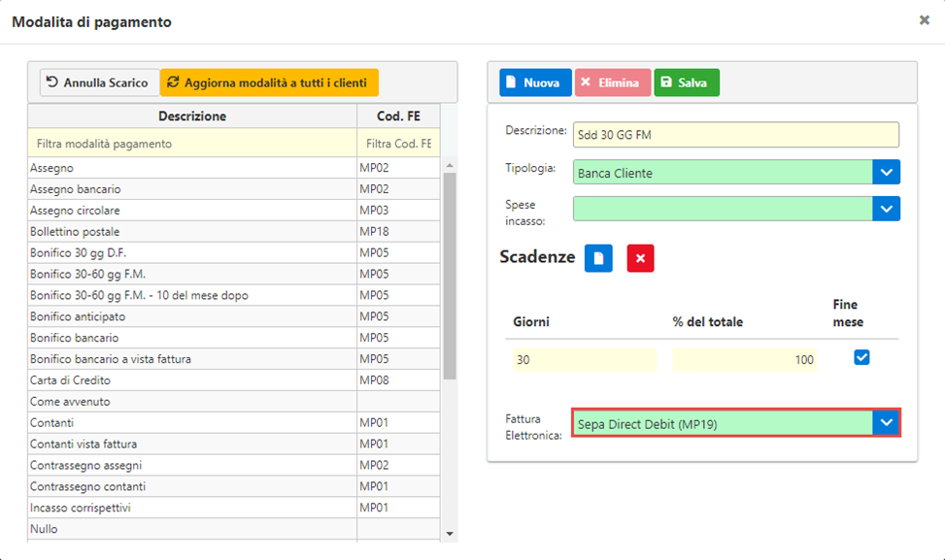Screen dimensions: 945x560
Task: Toggle the Fine mese checkbox
Action: [861, 357]
